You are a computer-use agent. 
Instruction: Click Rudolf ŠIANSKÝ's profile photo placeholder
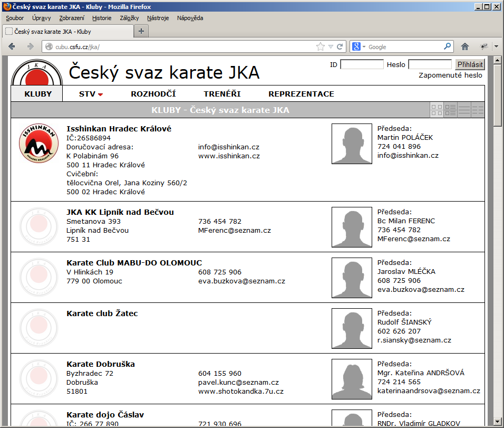click(x=352, y=328)
